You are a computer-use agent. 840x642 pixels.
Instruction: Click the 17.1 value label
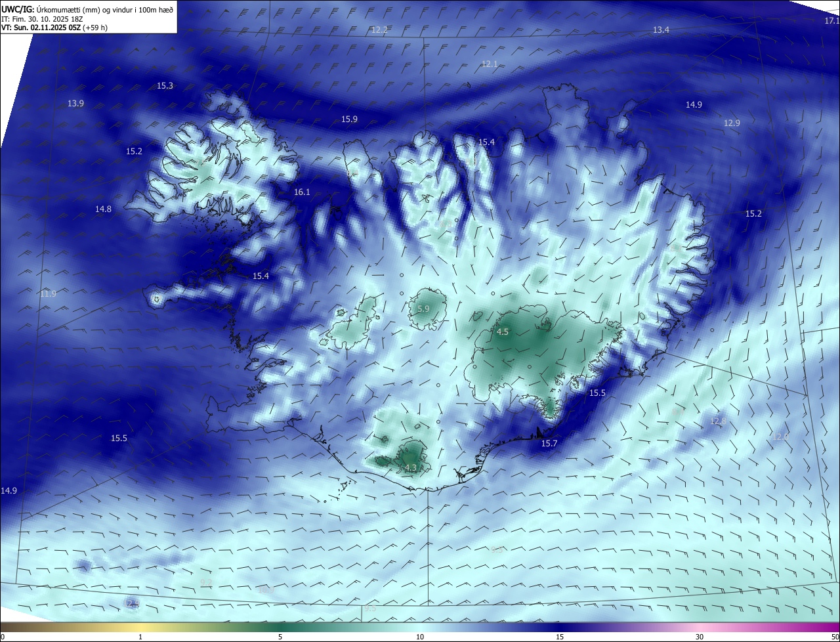tap(831, 21)
